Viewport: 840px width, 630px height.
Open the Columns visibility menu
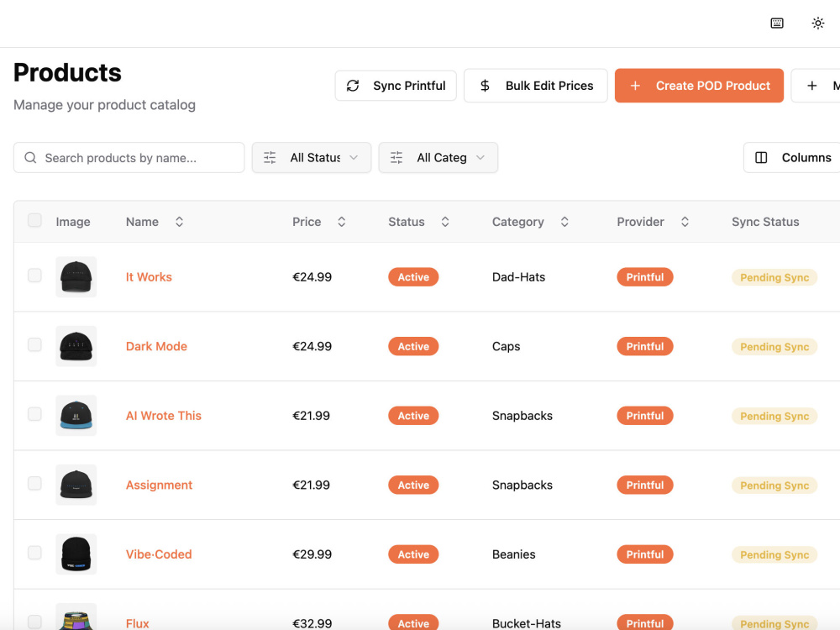(x=792, y=158)
